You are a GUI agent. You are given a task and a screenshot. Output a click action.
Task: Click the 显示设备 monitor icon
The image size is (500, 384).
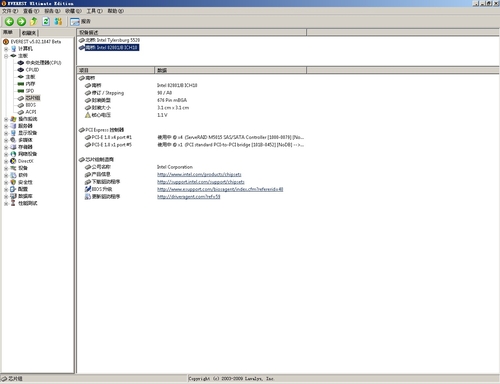pos(13,133)
